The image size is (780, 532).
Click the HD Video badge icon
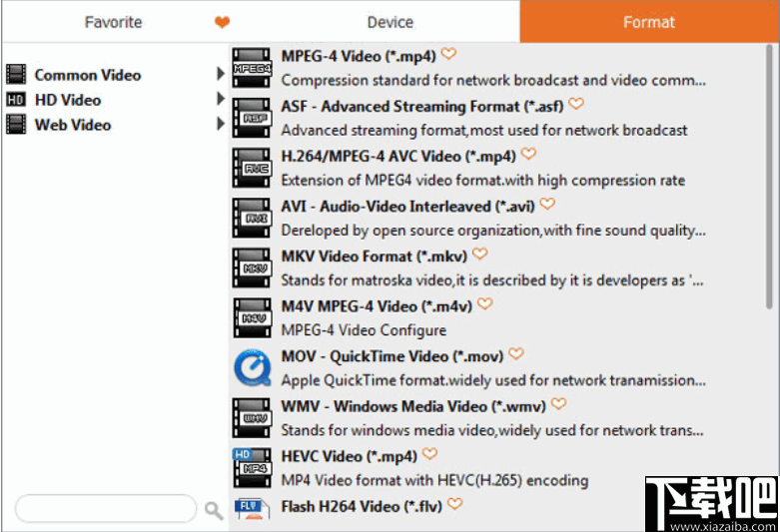(x=16, y=100)
